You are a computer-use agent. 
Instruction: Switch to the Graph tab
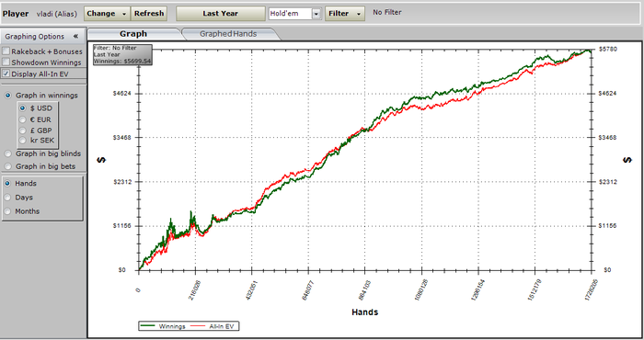133,34
